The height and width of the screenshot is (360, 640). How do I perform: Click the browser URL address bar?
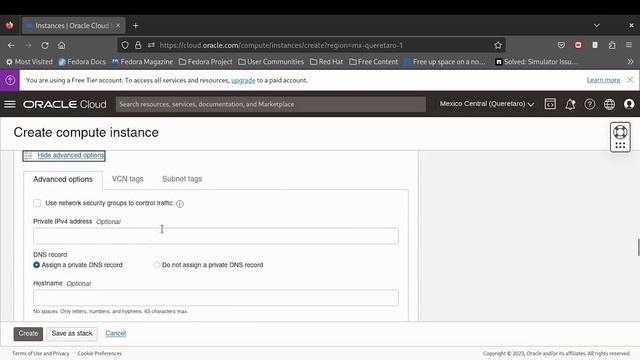coord(311,45)
